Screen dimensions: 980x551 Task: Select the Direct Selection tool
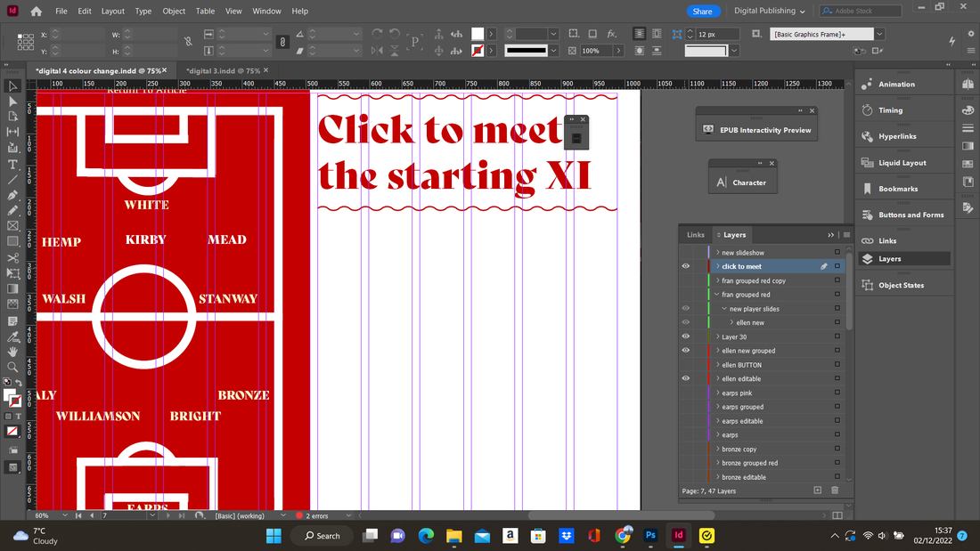click(x=12, y=101)
